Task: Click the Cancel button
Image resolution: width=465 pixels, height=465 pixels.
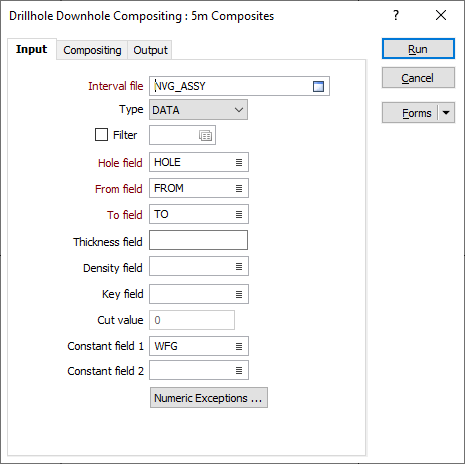Action: (418, 78)
